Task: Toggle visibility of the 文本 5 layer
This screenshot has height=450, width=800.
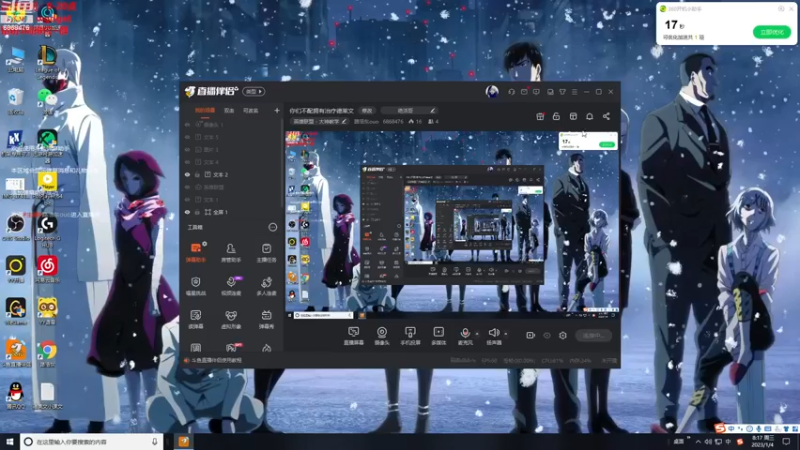Action: point(187,137)
